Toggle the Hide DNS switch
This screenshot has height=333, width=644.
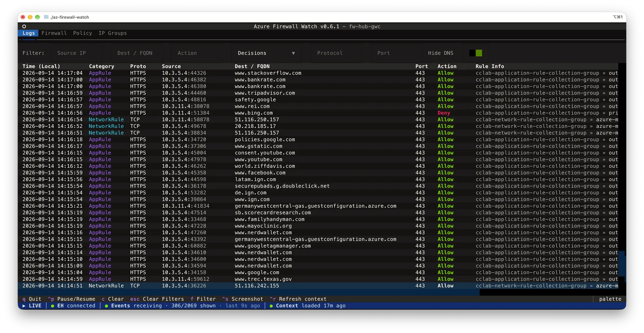point(475,53)
